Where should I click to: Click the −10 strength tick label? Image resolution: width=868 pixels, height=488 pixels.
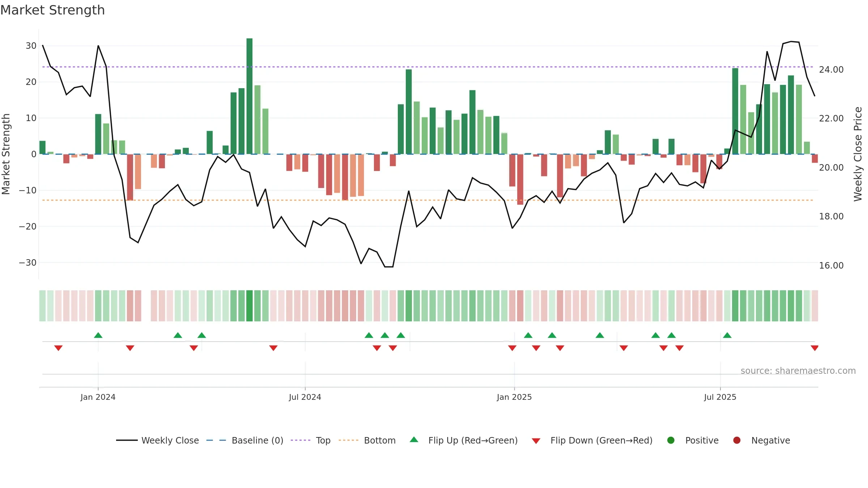28,190
